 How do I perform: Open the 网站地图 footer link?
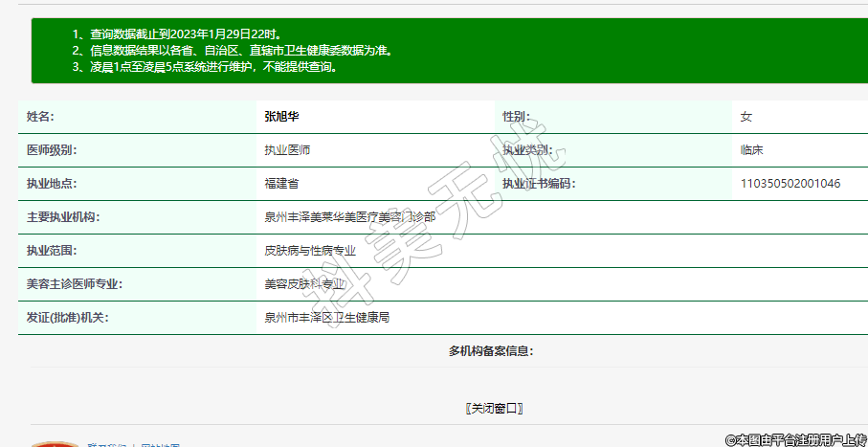(x=161, y=445)
